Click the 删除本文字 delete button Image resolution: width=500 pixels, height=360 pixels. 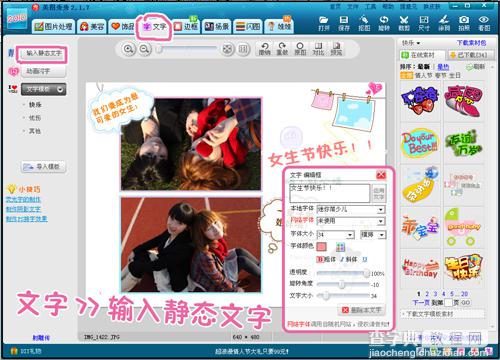(362, 310)
